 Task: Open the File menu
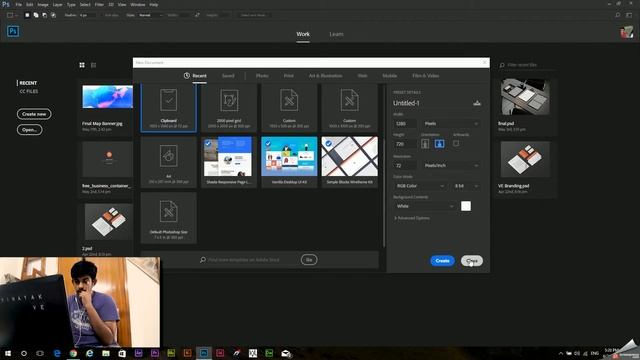click(18, 4)
